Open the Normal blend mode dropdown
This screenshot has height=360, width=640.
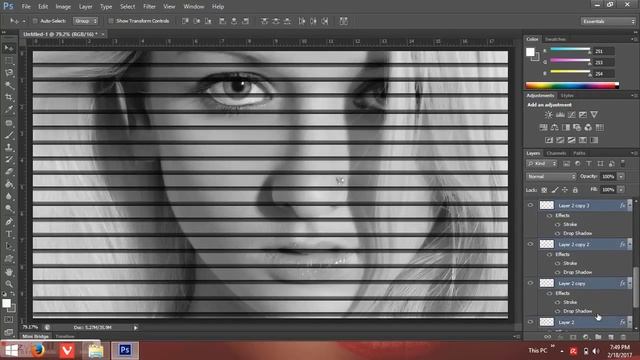[551, 177]
